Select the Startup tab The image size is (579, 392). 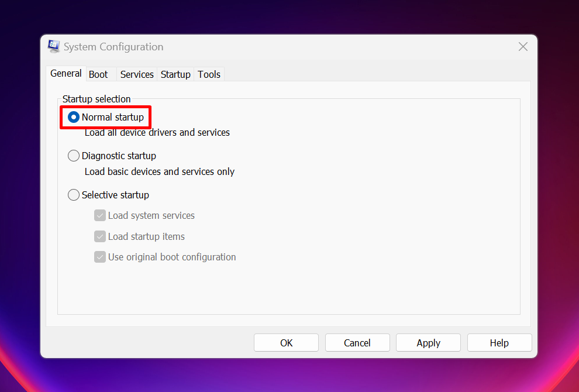[175, 74]
